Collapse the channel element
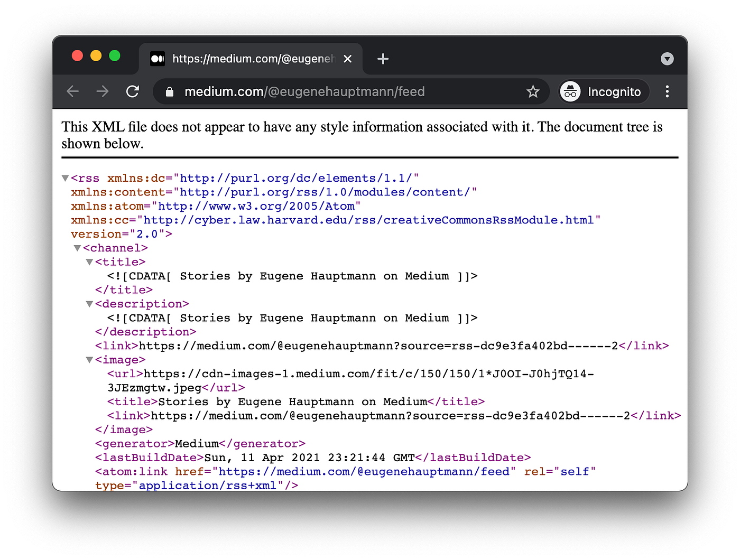740x560 pixels. pos(77,248)
